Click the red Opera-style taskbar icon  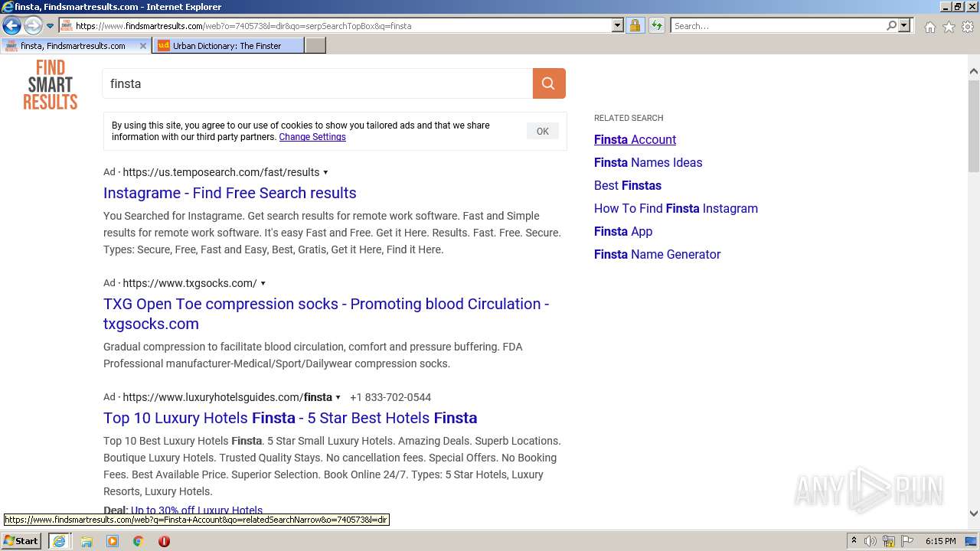[x=164, y=541]
